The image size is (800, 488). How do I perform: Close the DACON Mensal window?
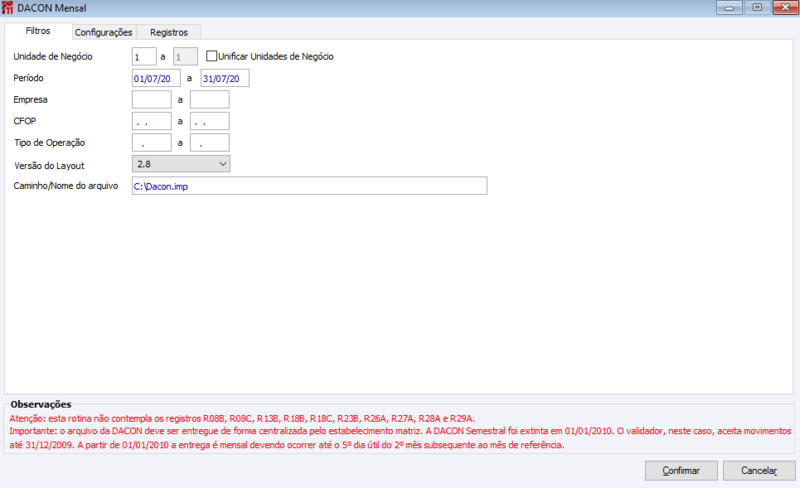point(786,8)
